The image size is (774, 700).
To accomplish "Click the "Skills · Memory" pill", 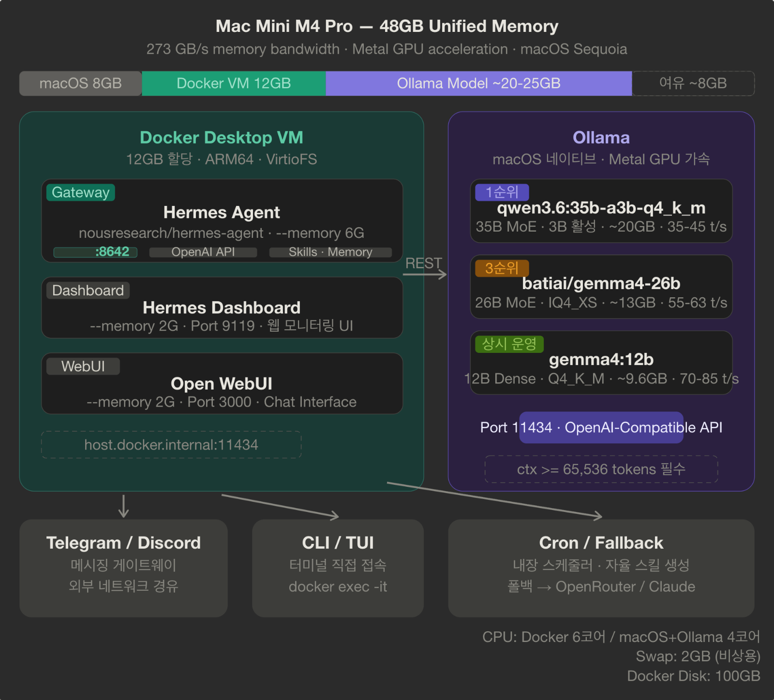I will [x=330, y=252].
